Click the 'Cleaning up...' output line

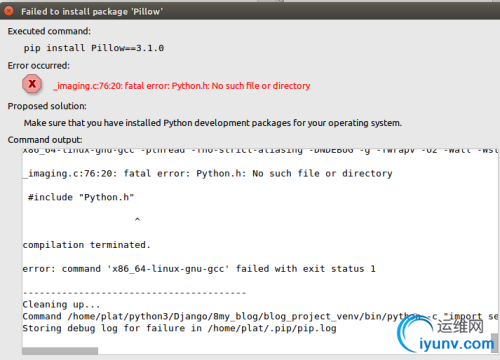tap(61, 304)
